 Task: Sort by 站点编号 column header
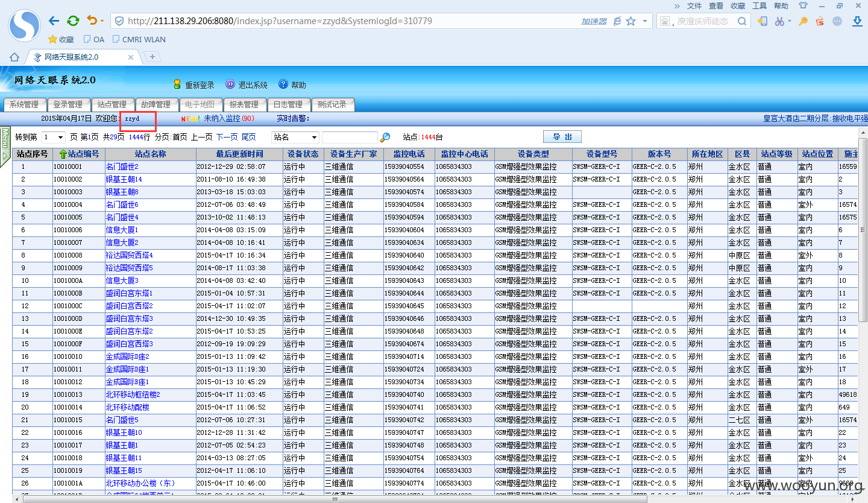click(79, 154)
